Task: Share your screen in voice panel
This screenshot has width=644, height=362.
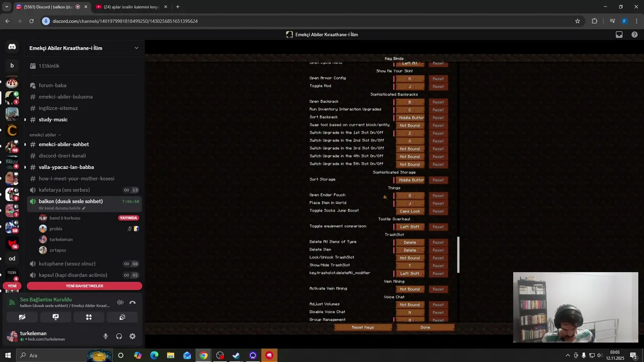Action: (55, 317)
